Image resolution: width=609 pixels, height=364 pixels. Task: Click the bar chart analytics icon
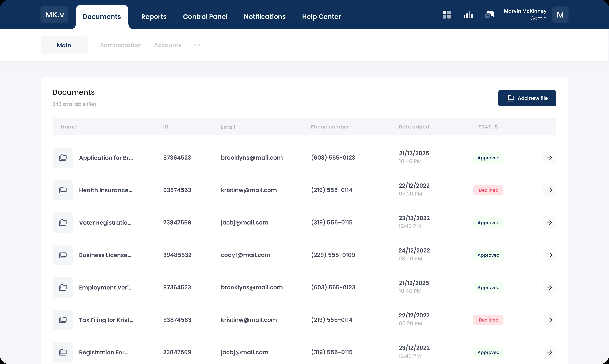pos(468,15)
